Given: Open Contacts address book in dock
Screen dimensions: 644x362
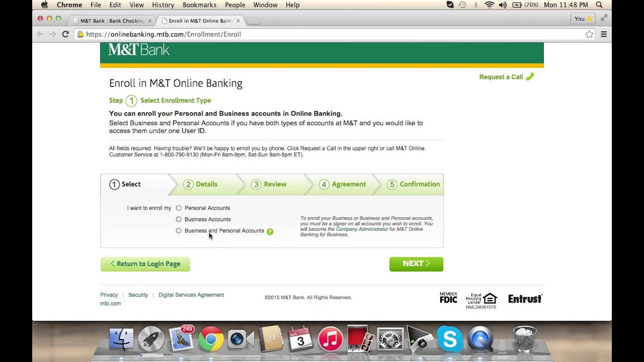Looking at the screenshot, I should [271, 339].
